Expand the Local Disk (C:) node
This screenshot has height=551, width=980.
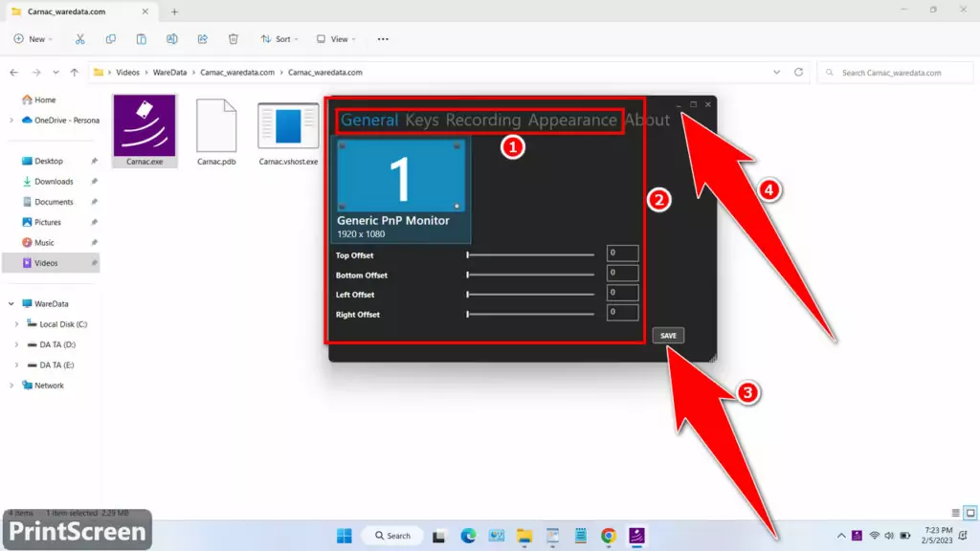tap(17, 324)
